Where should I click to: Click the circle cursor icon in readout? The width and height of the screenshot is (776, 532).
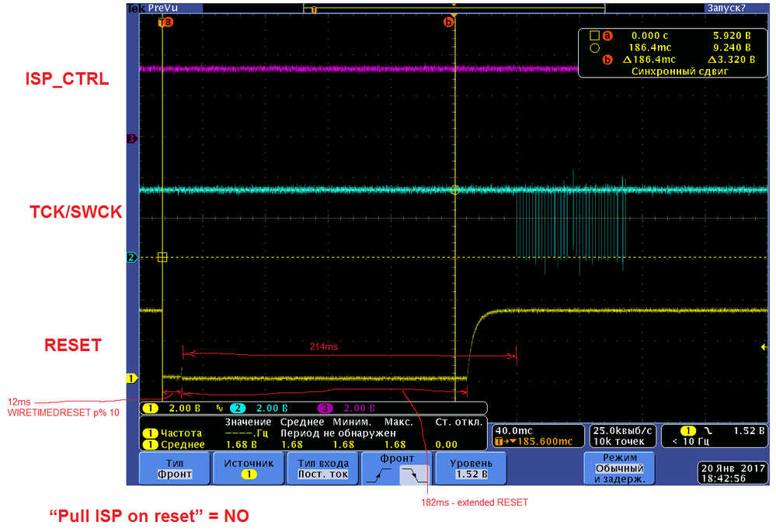(594, 48)
